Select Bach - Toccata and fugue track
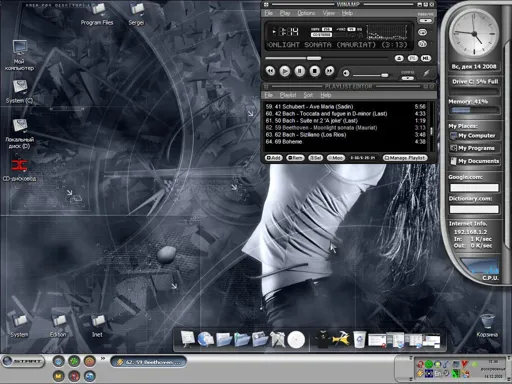This screenshot has width=512, height=384. click(345, 114)
